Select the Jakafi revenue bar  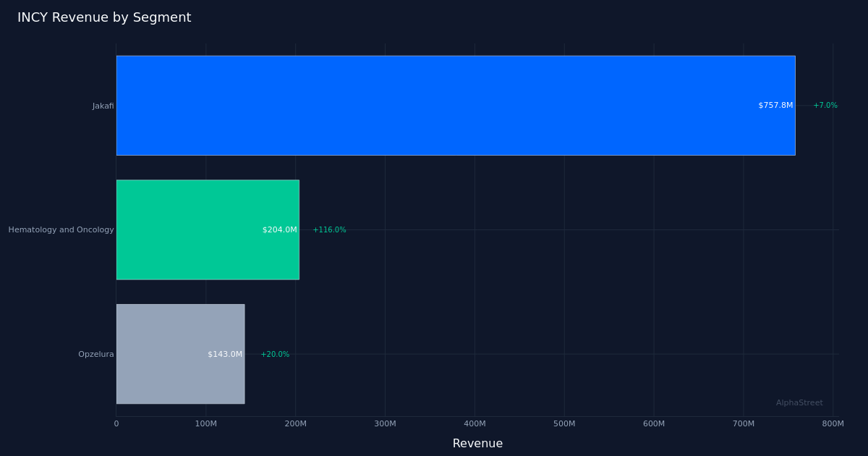point(456,105)
